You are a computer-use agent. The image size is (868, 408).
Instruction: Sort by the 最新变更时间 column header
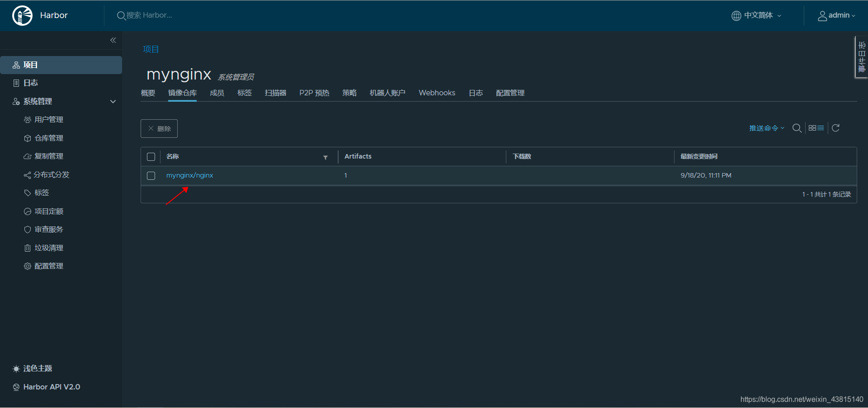coord(699,156)
